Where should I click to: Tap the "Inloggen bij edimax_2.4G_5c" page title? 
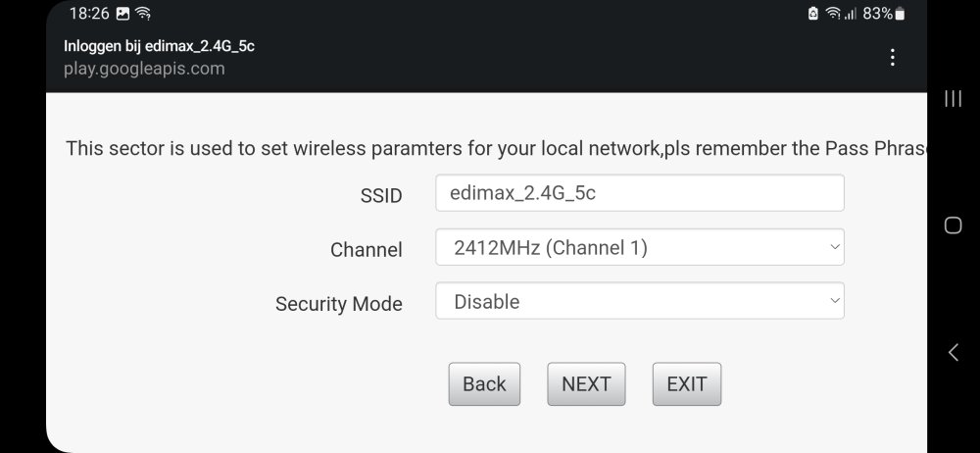(x=160, y=46)
